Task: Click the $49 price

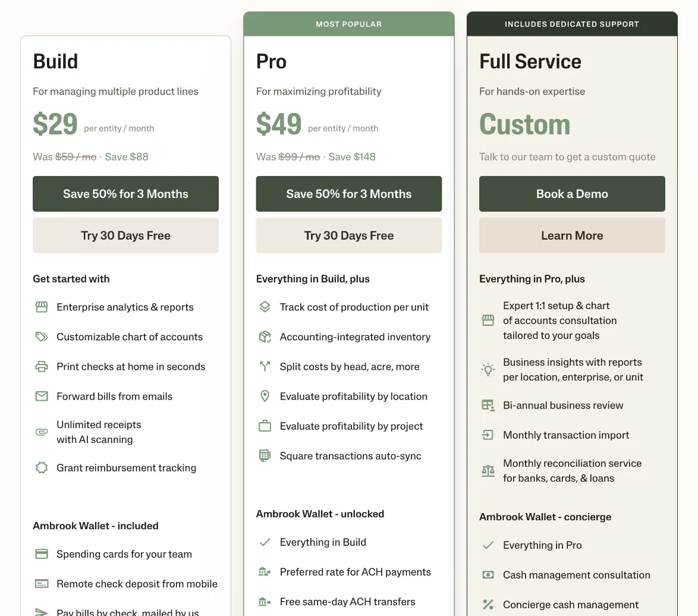Action: coord(279,124)
